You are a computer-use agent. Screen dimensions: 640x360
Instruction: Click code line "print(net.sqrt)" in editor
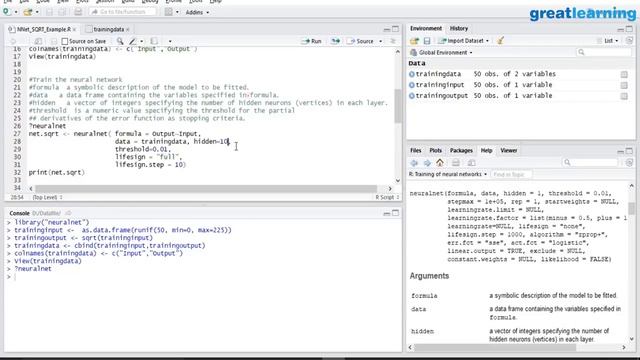point(56,172)
